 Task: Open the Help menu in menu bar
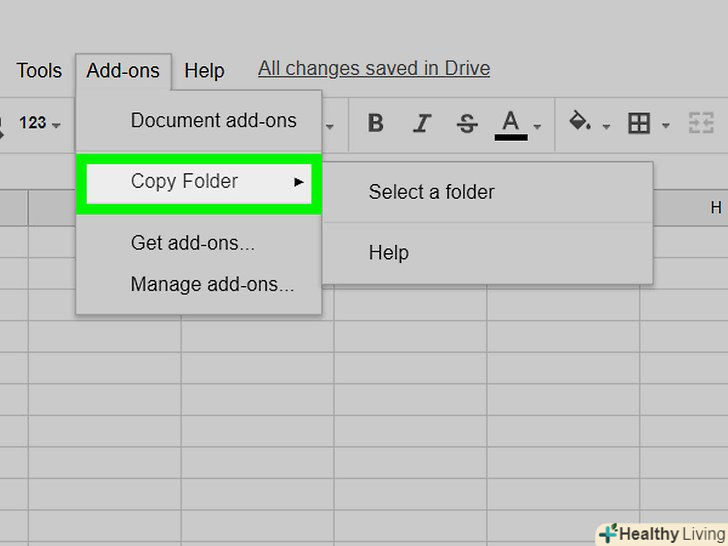coord(204,71)
